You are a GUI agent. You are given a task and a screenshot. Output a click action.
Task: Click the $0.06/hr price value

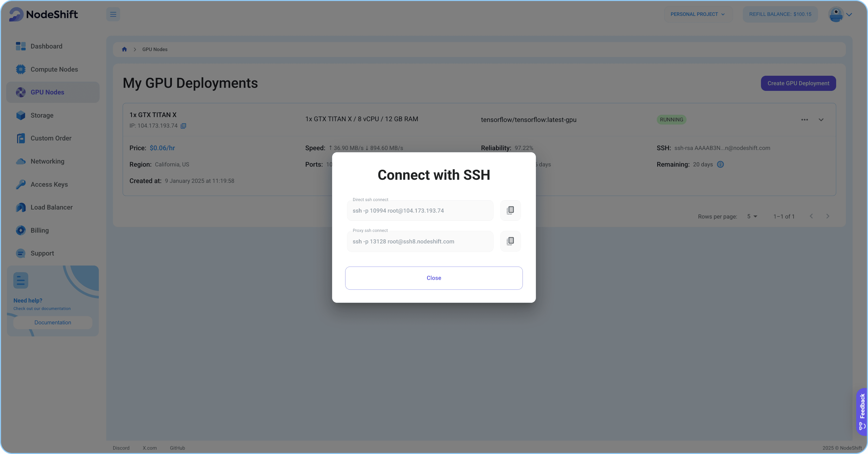coord(162,148)
